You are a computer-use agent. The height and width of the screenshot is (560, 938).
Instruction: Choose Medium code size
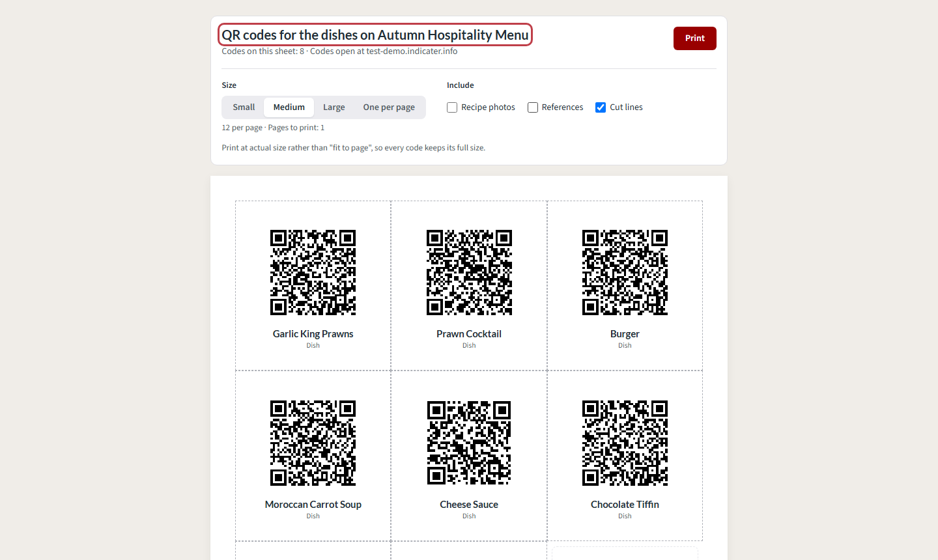point(289,107)
